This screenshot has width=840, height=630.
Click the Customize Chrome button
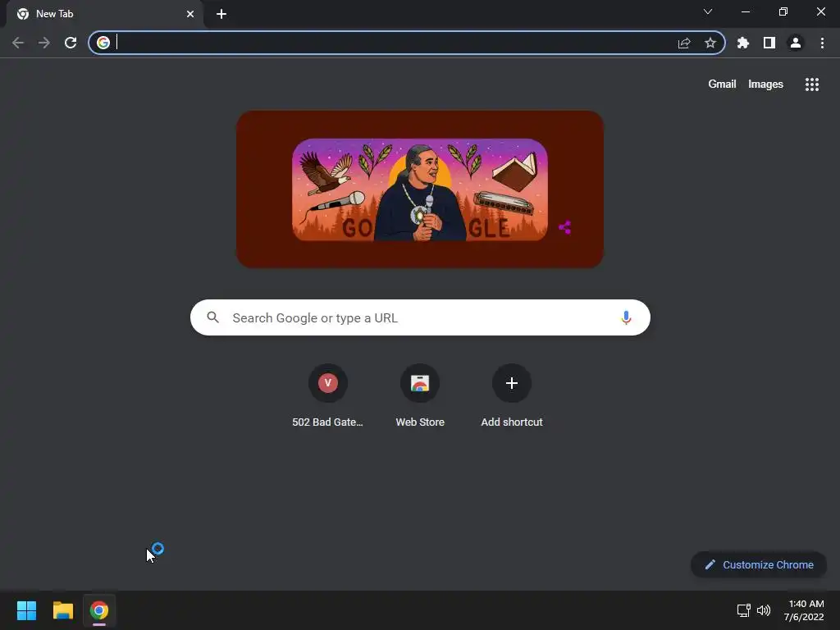759,564
